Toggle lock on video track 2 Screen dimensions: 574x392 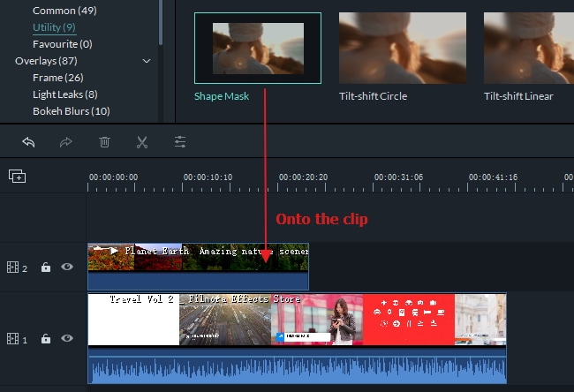[46, 268]
